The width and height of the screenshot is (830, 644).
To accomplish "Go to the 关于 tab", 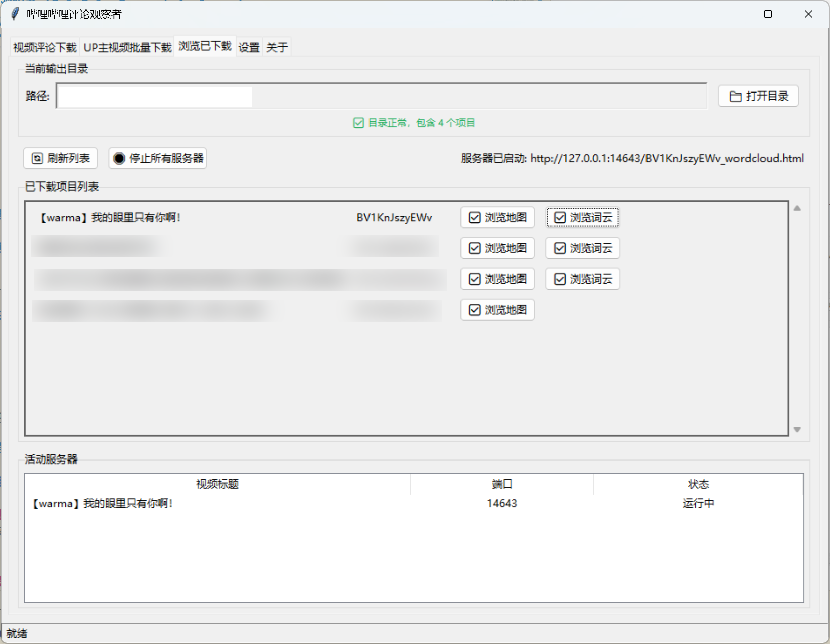I will coord(277,47).
